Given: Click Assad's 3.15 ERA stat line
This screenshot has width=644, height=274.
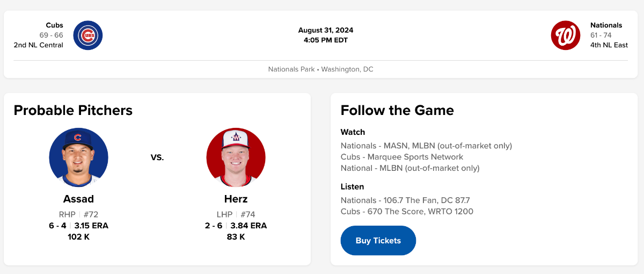Looking at the screenshot, I should point(91,226).
